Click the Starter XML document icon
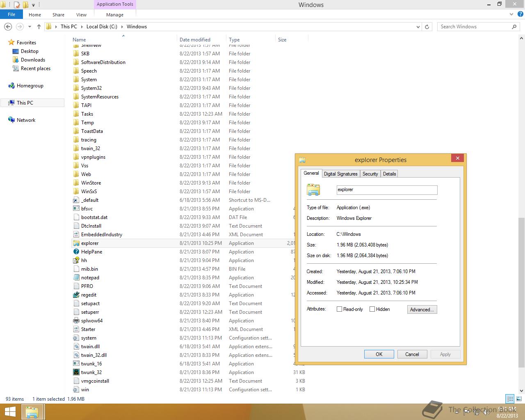 pos(76,329)
